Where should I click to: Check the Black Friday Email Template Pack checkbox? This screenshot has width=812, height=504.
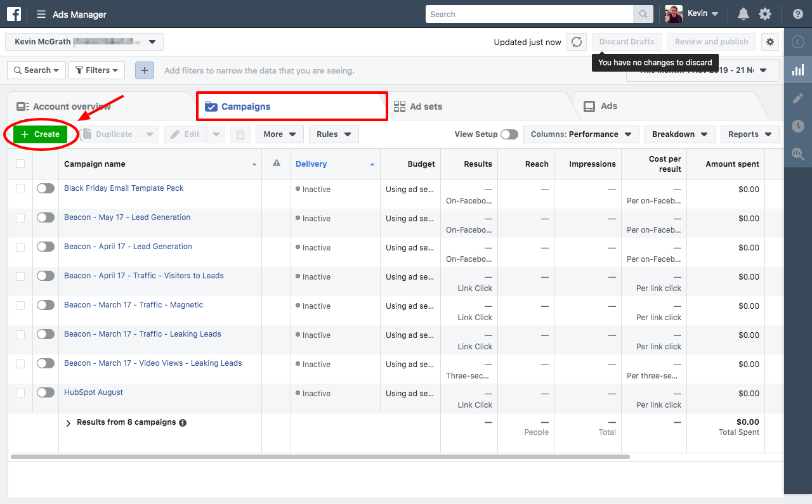coord(20,188)
